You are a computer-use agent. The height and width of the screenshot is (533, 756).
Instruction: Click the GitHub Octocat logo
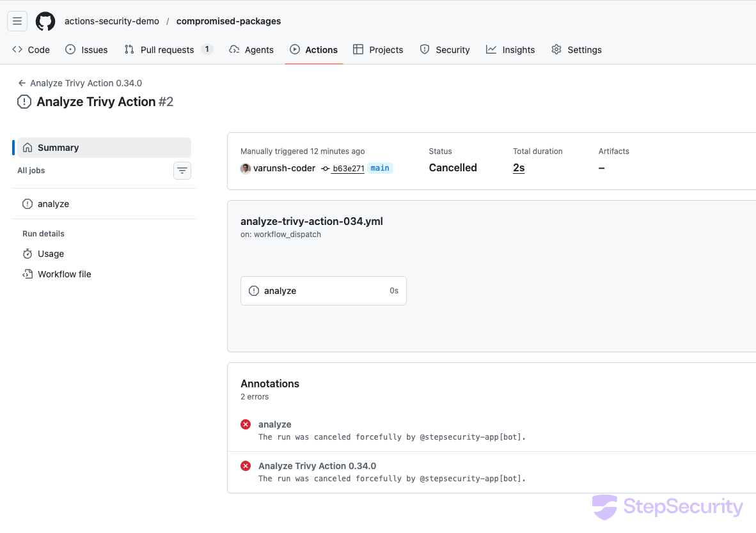coord(45,21)
